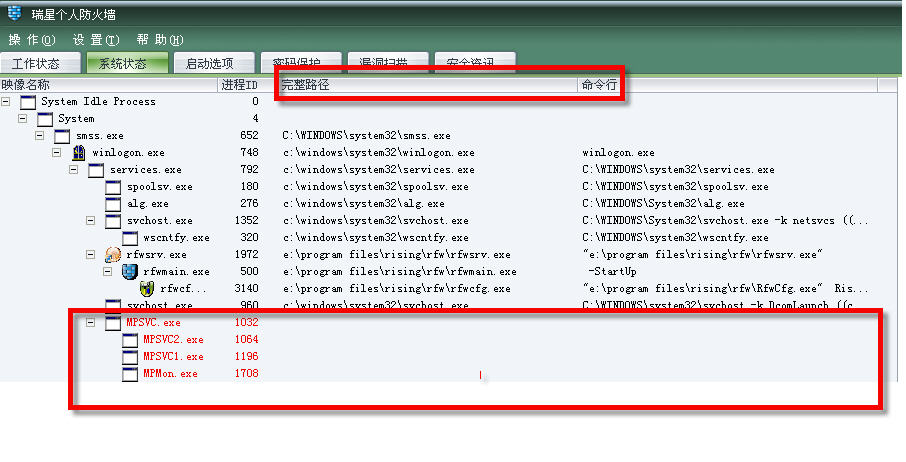Collapse the rfwmain.exe tree node
906x462 pixels.
click(107, 271)
